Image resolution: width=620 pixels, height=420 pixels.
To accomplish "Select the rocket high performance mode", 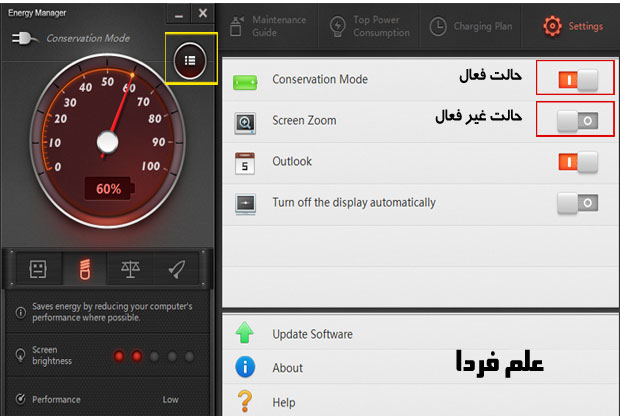I will point(176,268).
